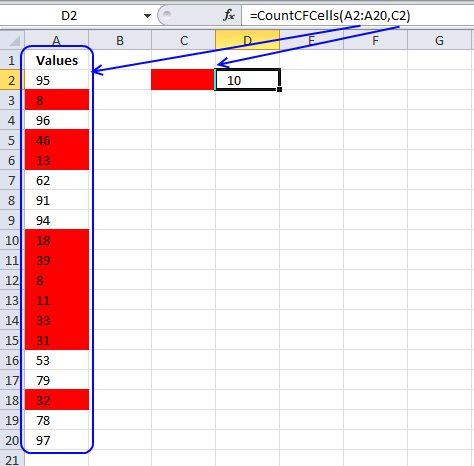Select cell D2 containing 10

[248, 80]
